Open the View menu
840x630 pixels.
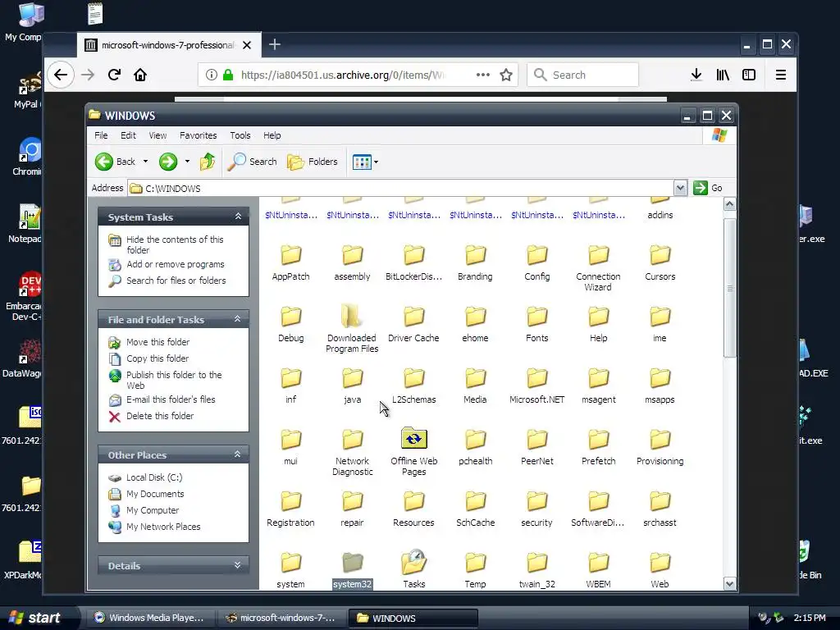(x=157, y=135)
